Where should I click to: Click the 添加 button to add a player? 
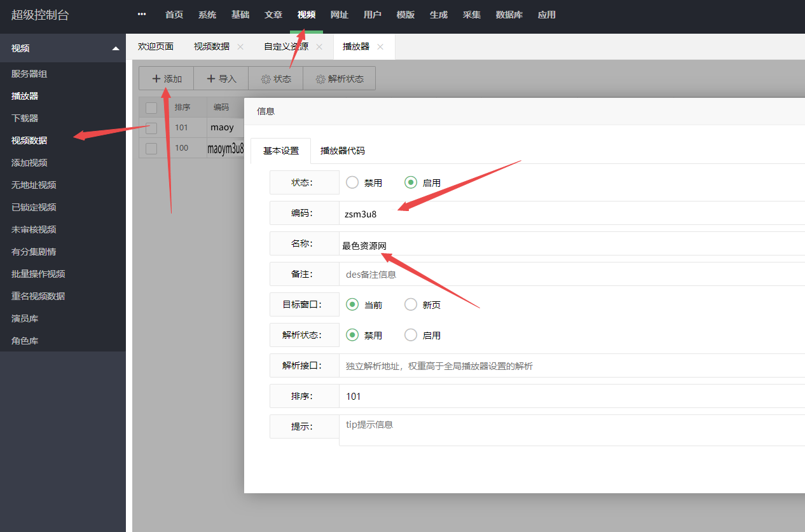pyautogui.click(x=166, y=78)
